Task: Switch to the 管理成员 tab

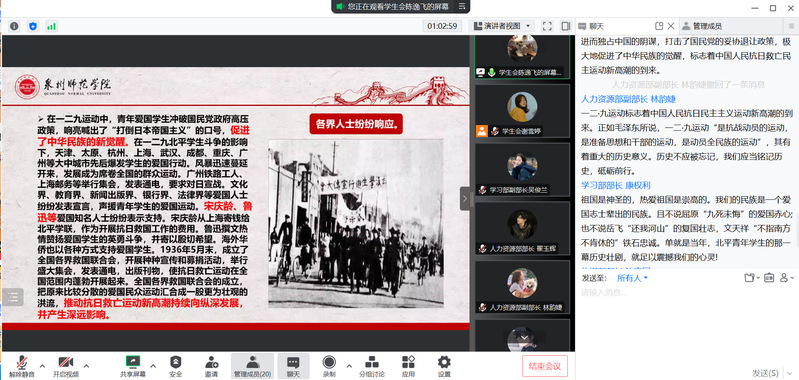Action: [702, 26]
